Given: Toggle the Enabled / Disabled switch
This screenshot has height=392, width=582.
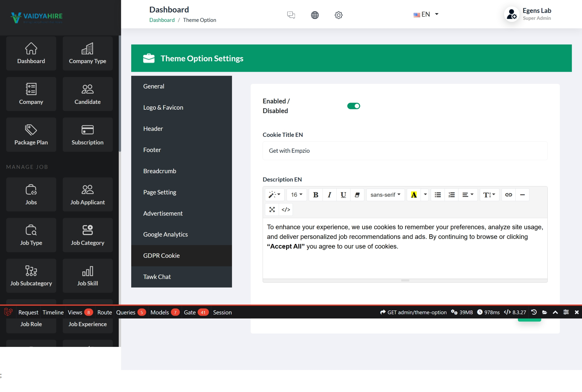Looking at the screenshot, I should pos(353,106).
